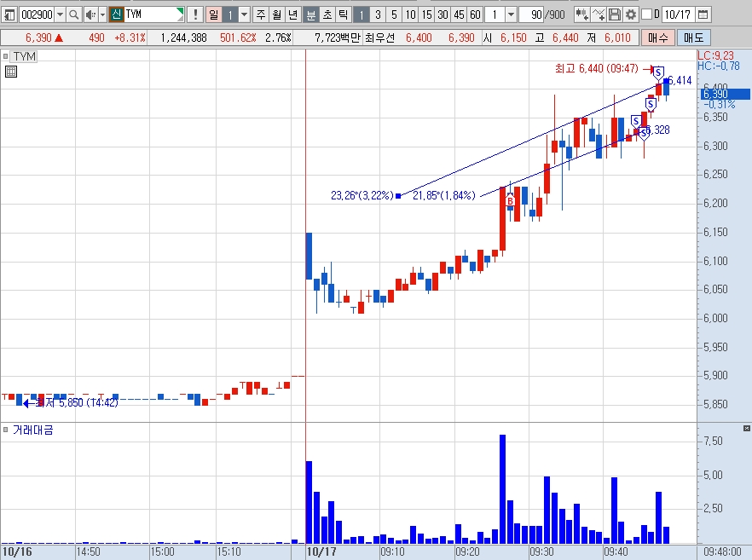Expand the custom minute interval dropdown
This screenshot has width=752, height=560.
[512, 14]
